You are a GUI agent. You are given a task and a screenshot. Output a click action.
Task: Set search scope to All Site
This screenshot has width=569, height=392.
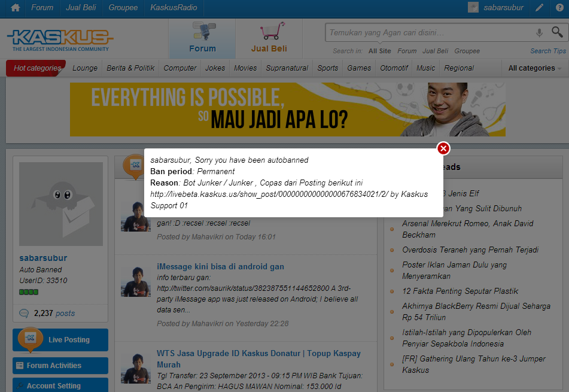tap(379, 51)
